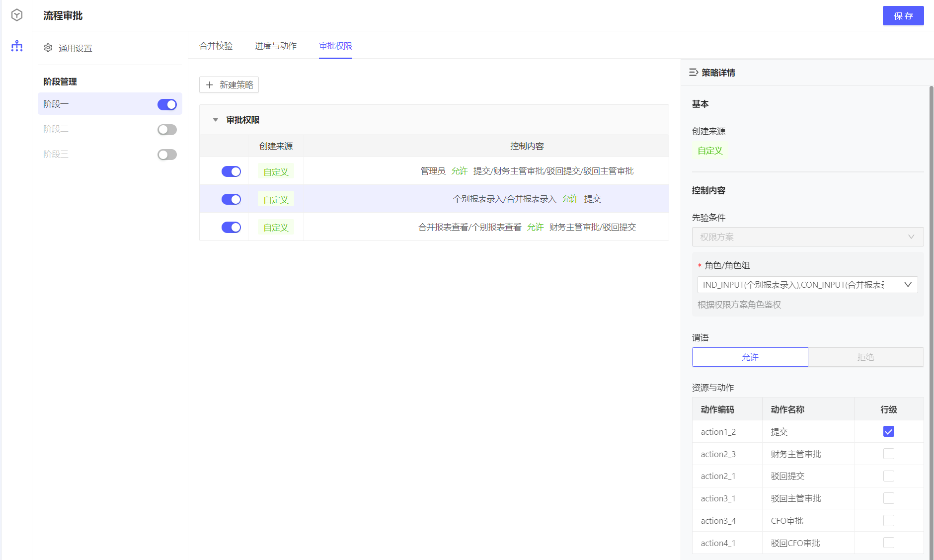Toggle 阶段一 stage switch off

point(167,104)
